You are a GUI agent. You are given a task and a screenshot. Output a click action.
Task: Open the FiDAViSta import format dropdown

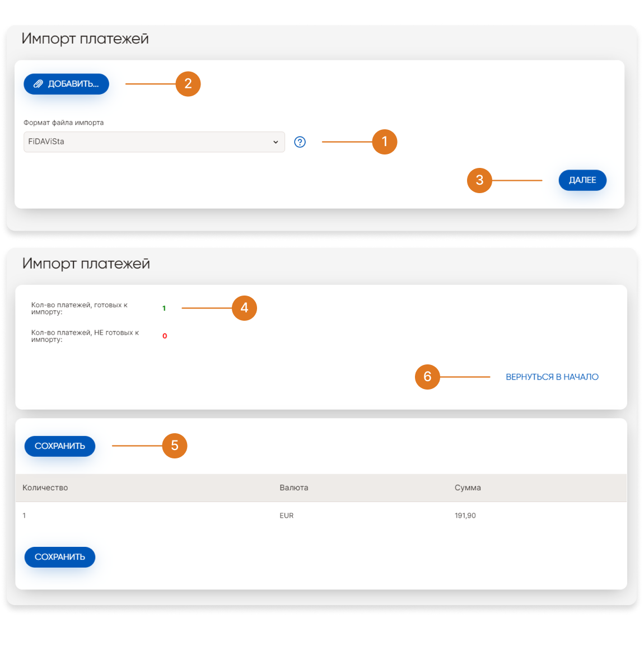coord(154,142)
